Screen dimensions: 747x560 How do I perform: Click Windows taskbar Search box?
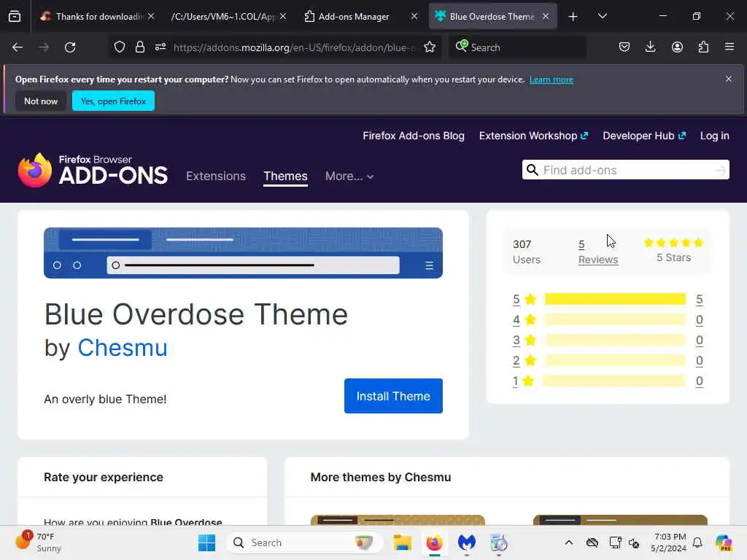pos(305,542)
